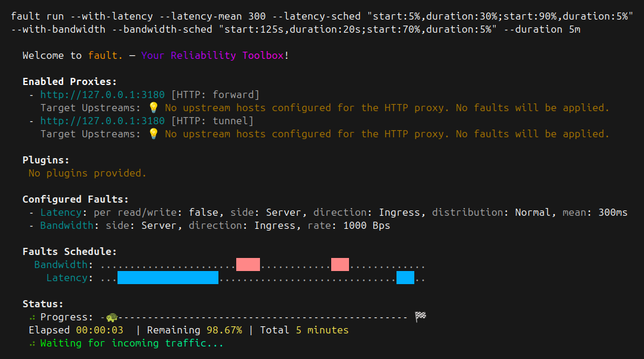Click the "--with-bandwidth" command flag
Image resolution: width=644 pixels, height=359 pixels.
(58, 30)
